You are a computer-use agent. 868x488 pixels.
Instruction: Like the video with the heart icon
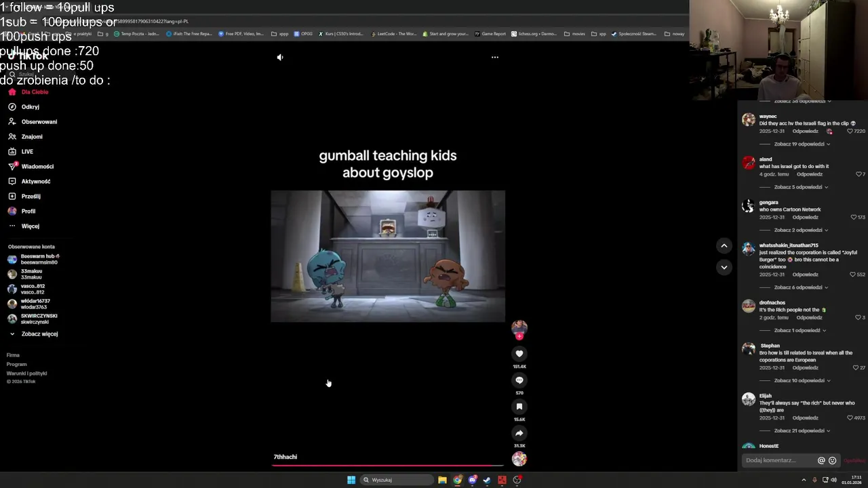tap(519, 354)
